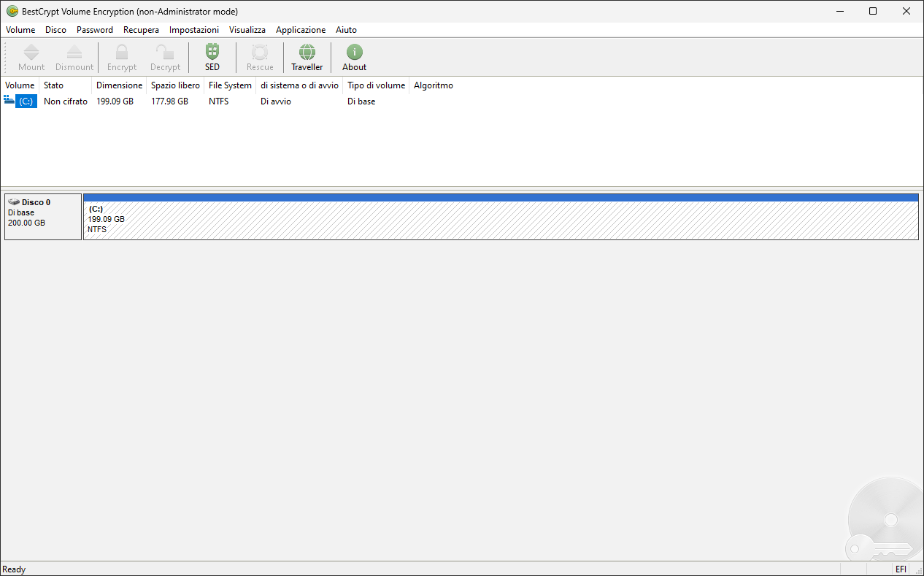This screenshot has width=924, height=576.
Task: Click the 199.09 GB size cell in list
Action: (115, 101)
